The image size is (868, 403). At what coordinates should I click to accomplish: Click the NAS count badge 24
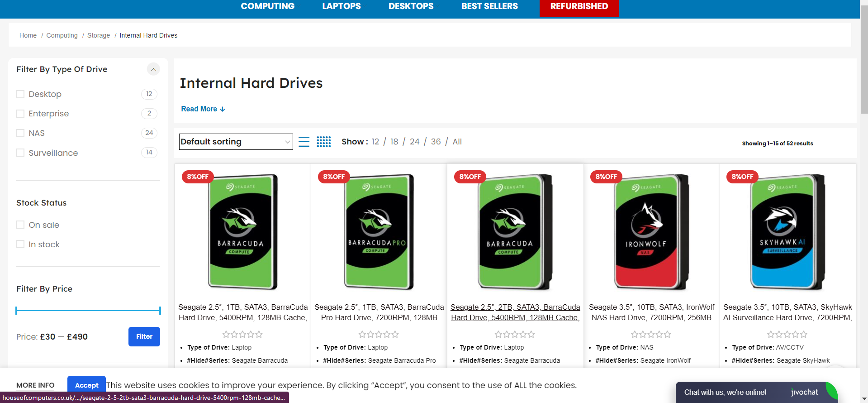pos(149,133)
